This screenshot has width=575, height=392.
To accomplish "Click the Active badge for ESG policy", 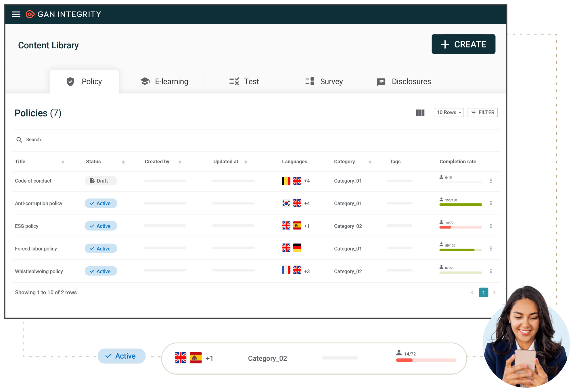I will [x=101, y=226].
